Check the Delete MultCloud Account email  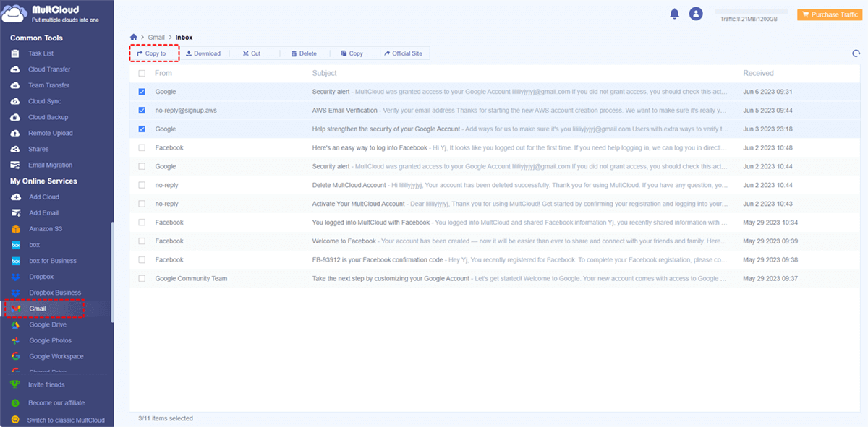(x=142, y=185)
